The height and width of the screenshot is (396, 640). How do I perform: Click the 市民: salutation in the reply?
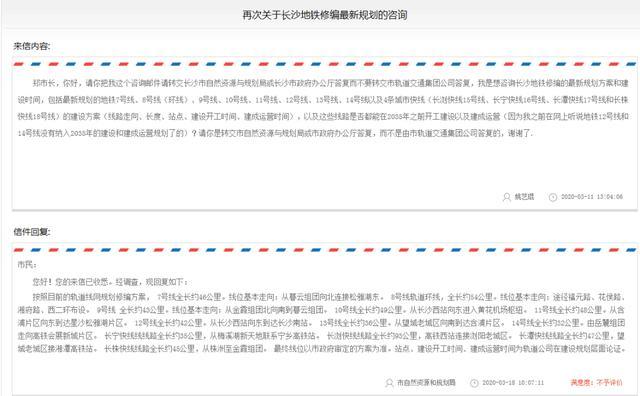pos(27,265)
